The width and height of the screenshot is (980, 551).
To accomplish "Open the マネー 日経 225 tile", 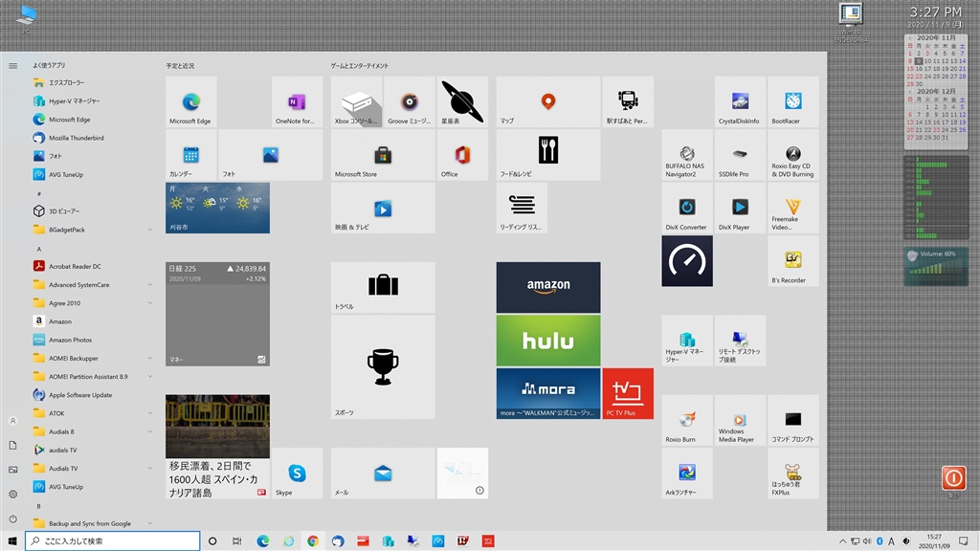I will click(x=217, y=314).
